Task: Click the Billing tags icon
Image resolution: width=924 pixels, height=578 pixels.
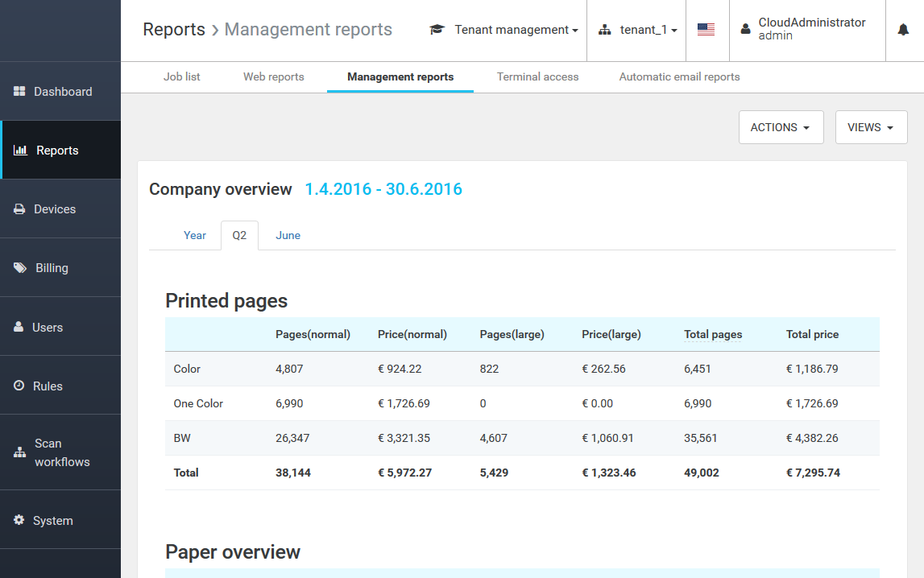Action: tap(20, 268)
